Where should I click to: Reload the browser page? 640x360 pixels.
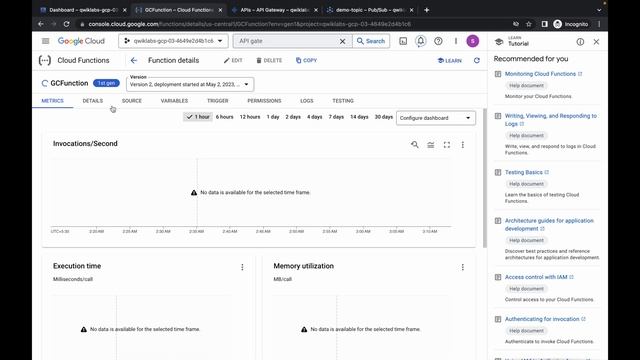[x=67, y=24]
